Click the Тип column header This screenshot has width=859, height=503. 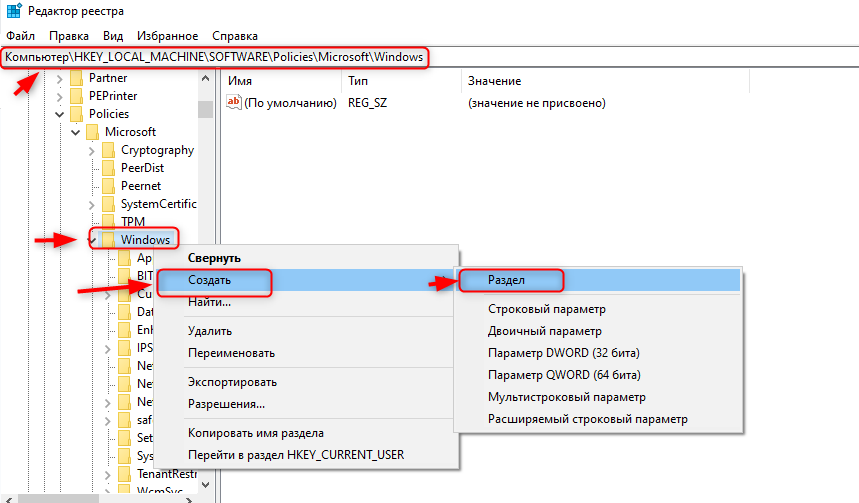pyautogui.click(x=402, y=81)
